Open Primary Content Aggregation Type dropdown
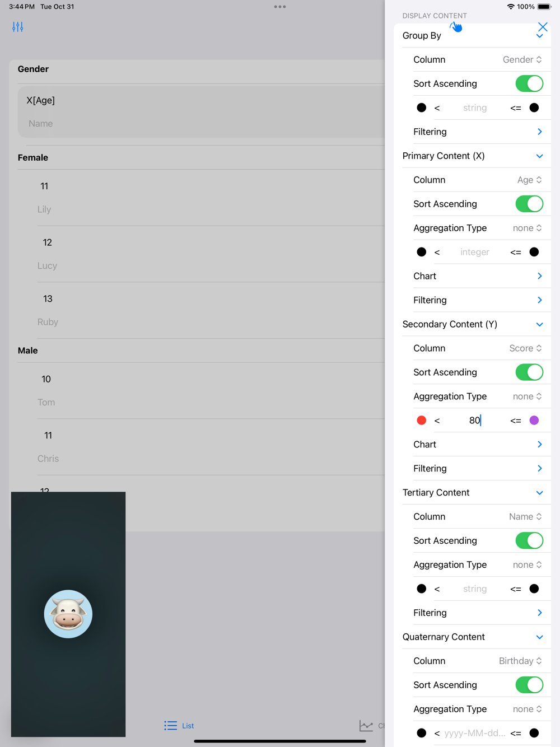The height and width of the screenshot is (747, 560). 527,228
